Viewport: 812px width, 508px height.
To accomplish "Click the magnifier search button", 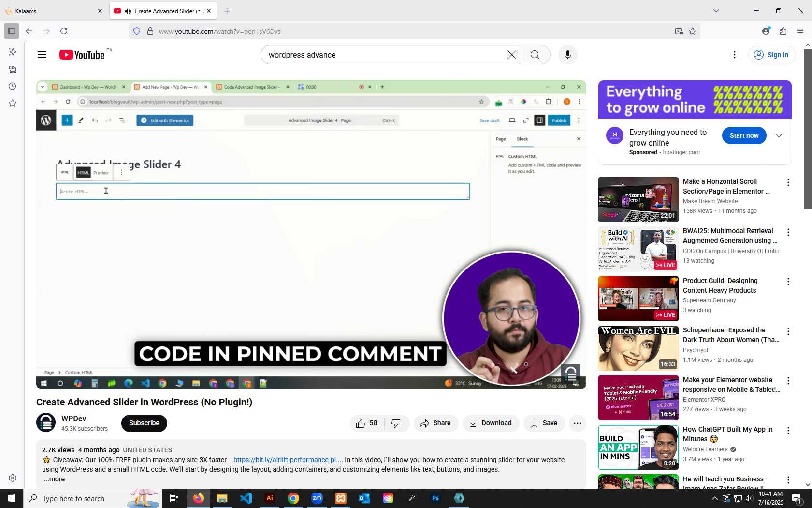I will coord(535,55).
